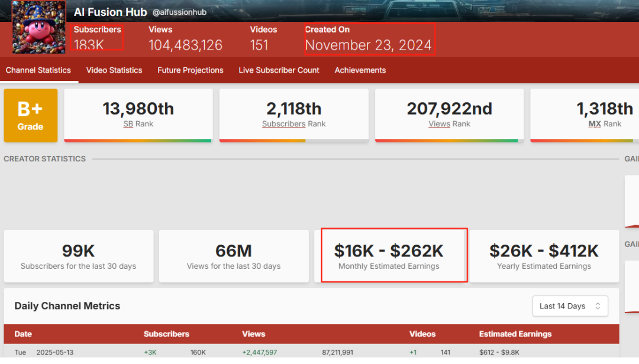Image resolution: width=639 pixels, height=364 pixels.
Task: Click the 1,318th MX Rank card
Action: 585,115
